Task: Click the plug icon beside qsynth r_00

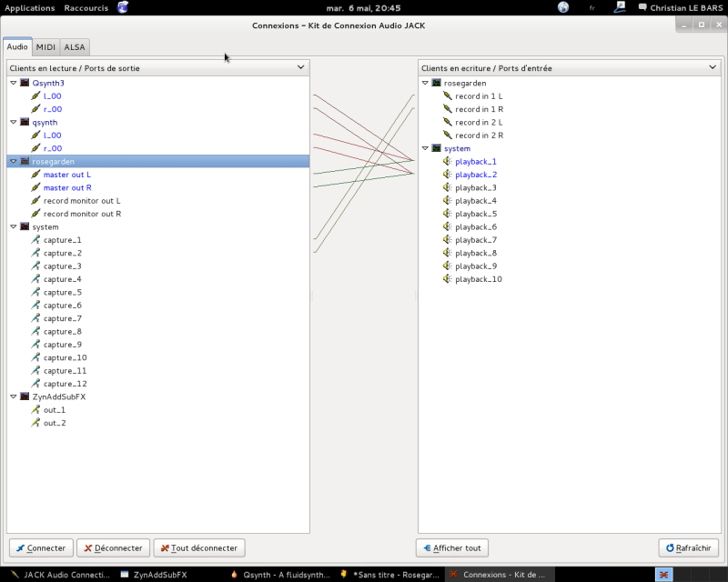Action: pyautogui.click(x=35, y=148)
